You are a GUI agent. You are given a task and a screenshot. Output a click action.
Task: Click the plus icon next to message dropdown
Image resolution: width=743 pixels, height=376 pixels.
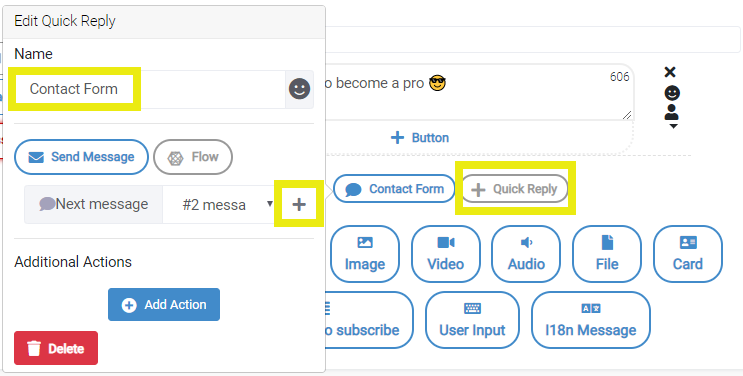coord(299,204)
